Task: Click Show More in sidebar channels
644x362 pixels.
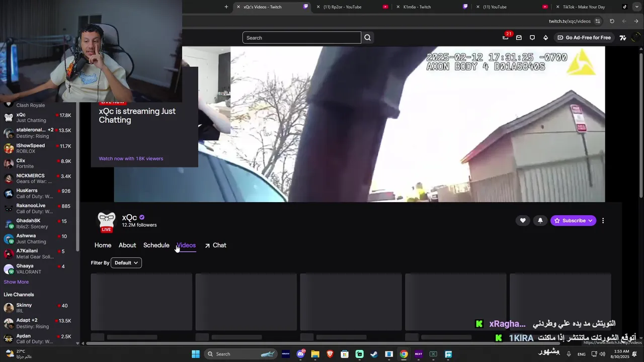Action: point(16,282)
